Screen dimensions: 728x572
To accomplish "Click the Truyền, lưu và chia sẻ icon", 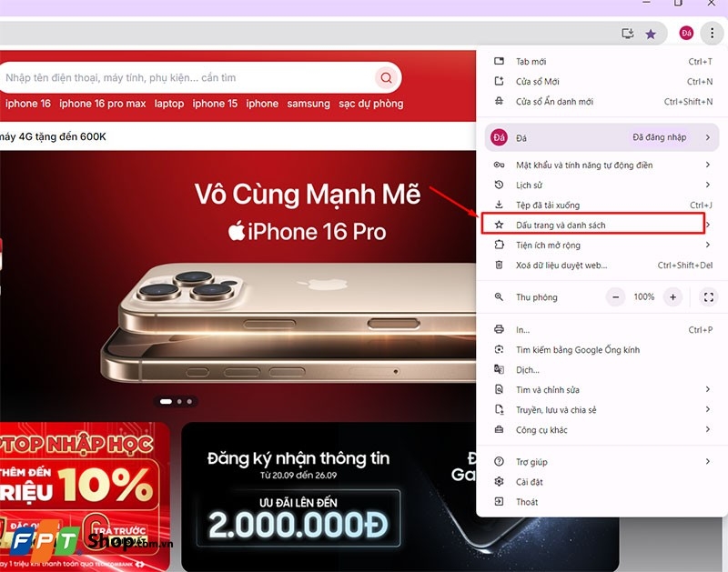I will click(x=499, y=409).
